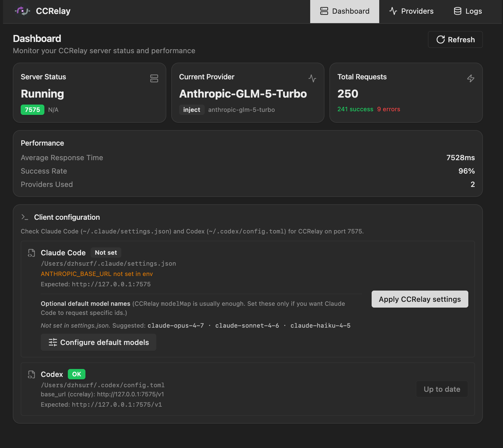Click the green 7575 port badge
Image resolution: width=503 pixels, height=448 pixels.
coord(33,110)
